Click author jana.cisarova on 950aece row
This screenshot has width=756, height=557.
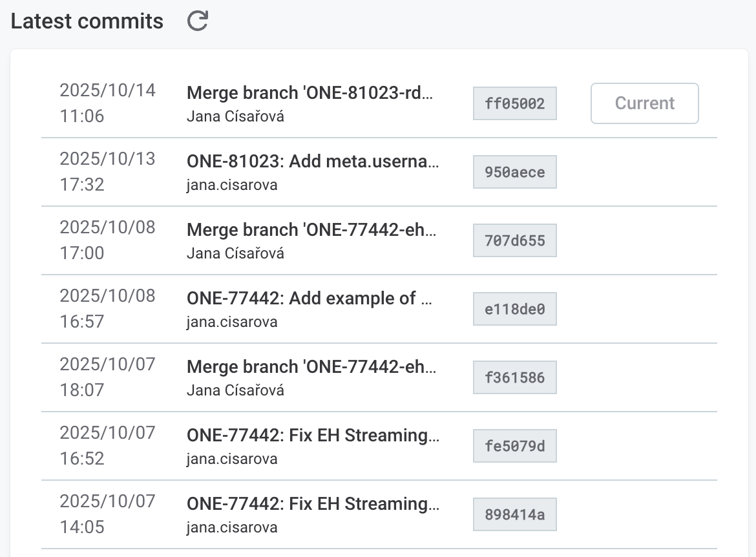point(232,185)
